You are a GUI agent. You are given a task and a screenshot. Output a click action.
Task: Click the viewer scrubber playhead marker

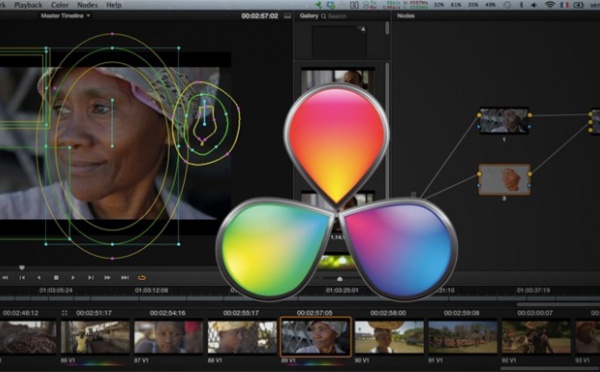point(22,268)
